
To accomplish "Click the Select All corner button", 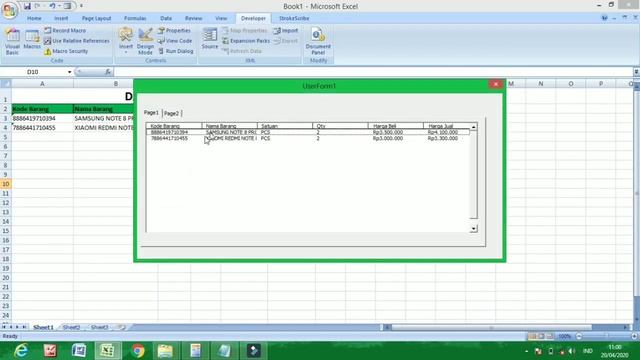I will [x=6, y=84].
